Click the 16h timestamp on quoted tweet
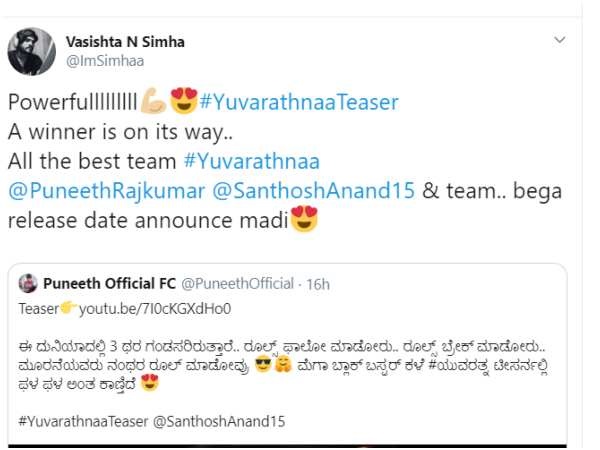Viewport: 600px width, 450px height. pos(318,284)
